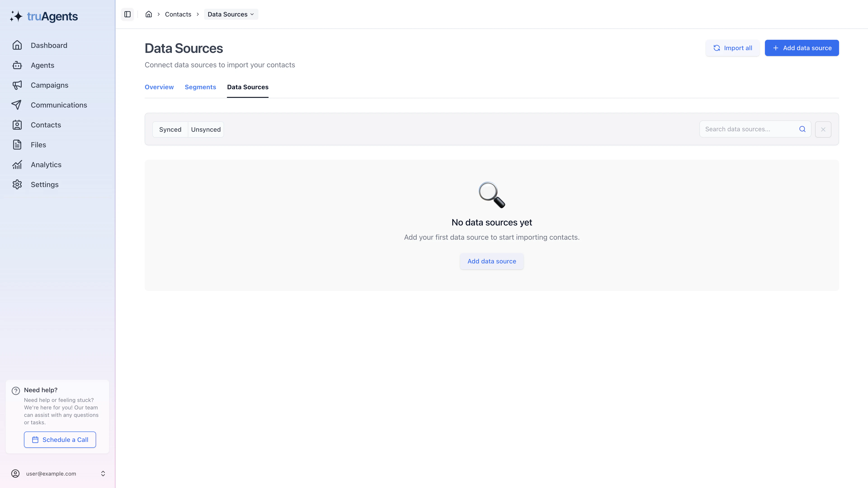
Task: Switch to the Segments tab
Action: coord(200,87)
